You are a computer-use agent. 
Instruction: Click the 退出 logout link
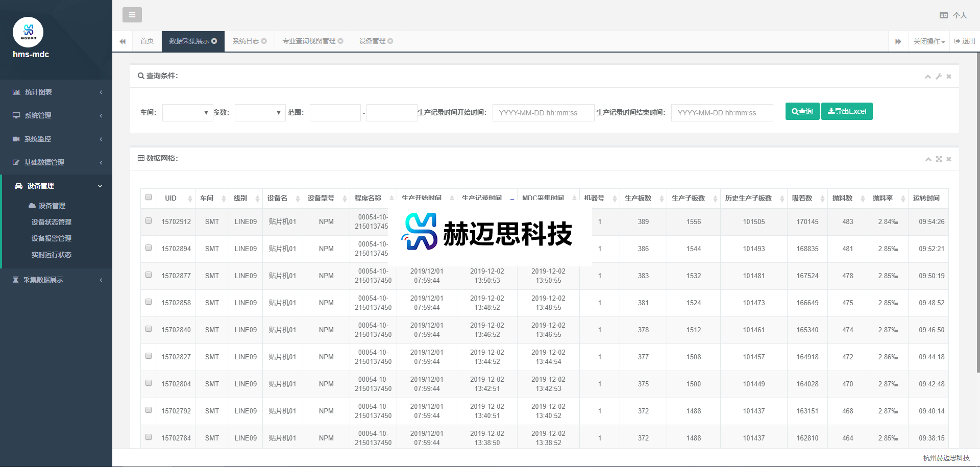[x=965, y=41]
